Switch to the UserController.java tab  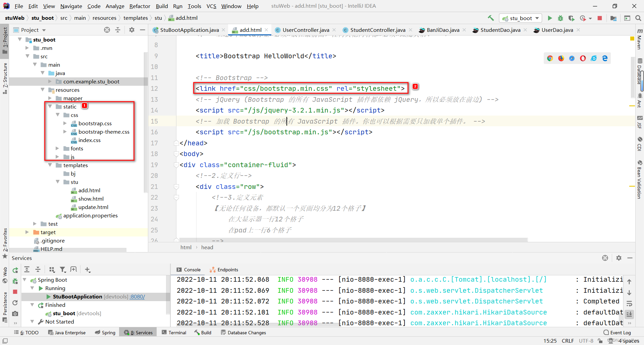click(306, 30)
